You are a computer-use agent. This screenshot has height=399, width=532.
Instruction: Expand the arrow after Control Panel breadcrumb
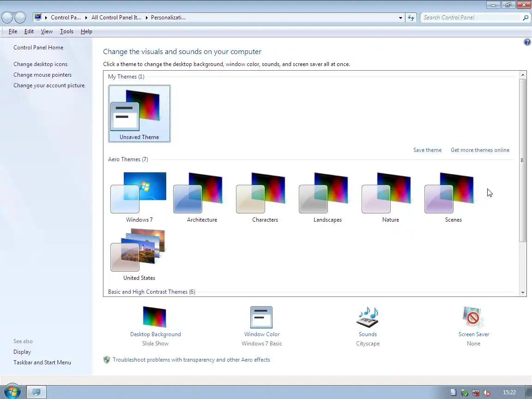pos(86,18)
